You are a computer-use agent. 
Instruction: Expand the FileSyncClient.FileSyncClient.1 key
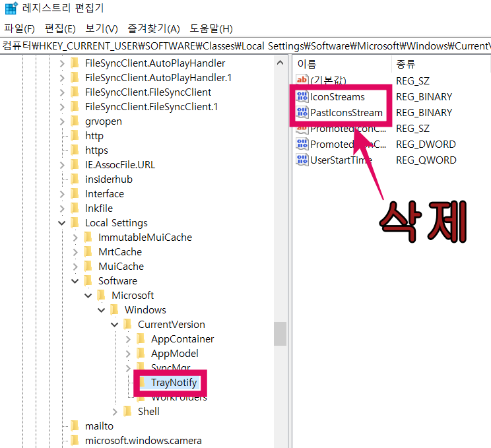62,107
